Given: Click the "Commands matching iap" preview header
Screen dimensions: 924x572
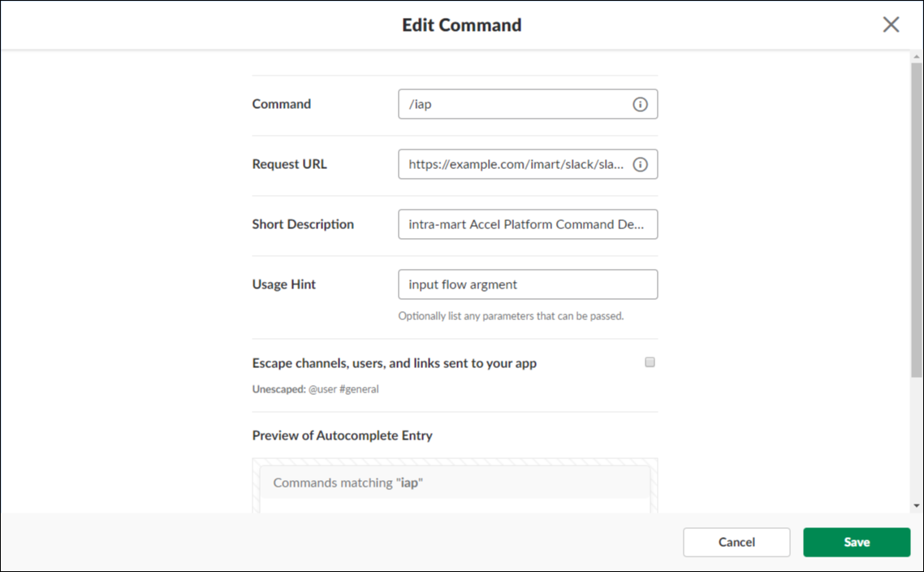Looking at the screenshot, I should tap(348, 483).
